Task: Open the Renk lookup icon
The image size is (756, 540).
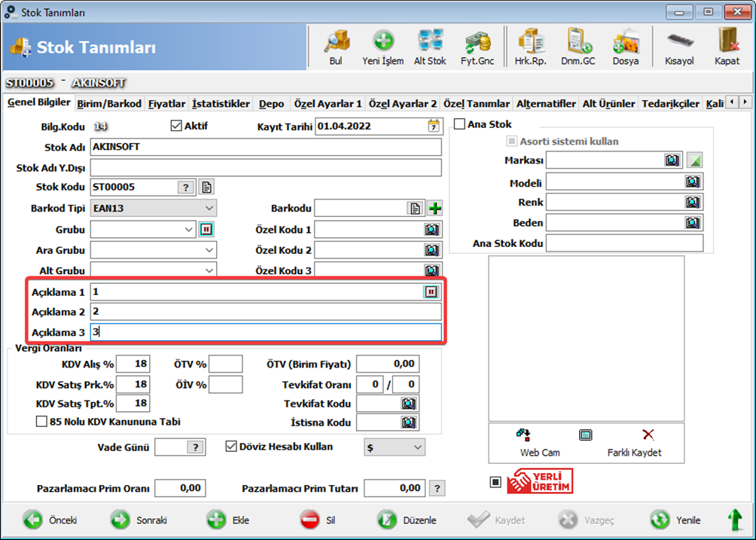Action: 693,202
